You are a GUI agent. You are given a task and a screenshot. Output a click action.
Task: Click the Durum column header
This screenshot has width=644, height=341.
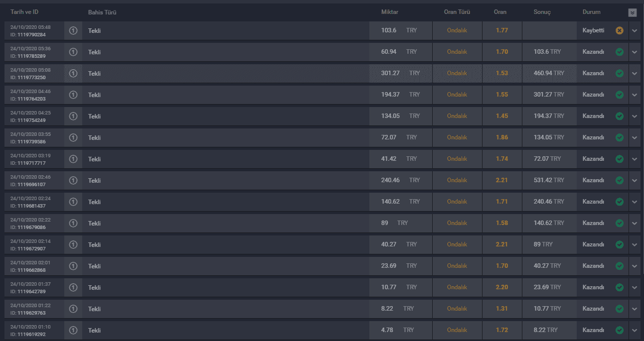[592, 12]
